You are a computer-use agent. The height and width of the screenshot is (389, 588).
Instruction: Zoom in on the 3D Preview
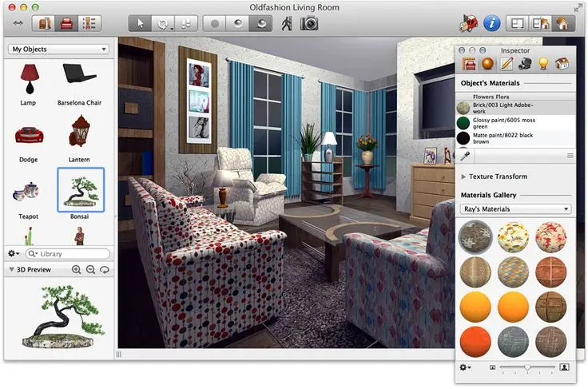[x=77, y=270]
